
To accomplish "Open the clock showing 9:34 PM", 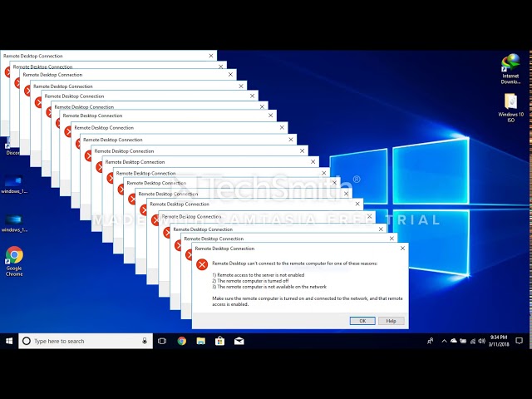I will (499, 341).
